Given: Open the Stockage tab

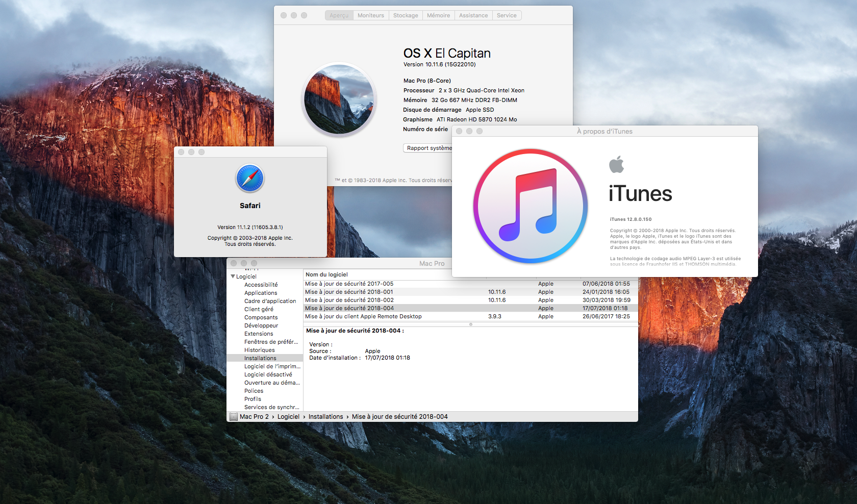Looking at the screenshot, I should point(406,15).
